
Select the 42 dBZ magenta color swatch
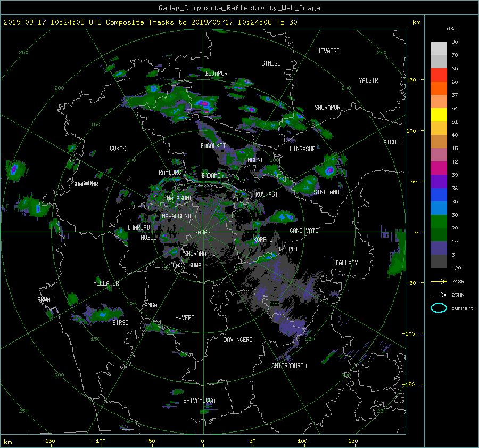click(x=439, y=168)
